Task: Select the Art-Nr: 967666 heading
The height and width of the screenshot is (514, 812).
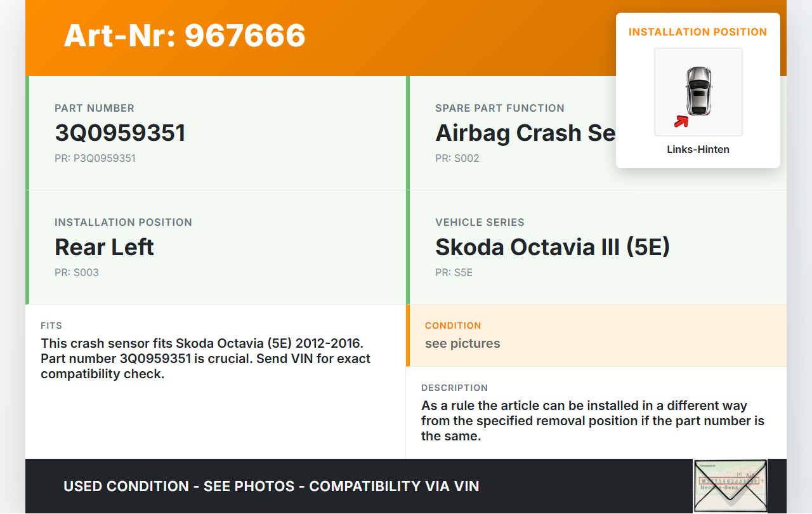Action: [185, 36]
